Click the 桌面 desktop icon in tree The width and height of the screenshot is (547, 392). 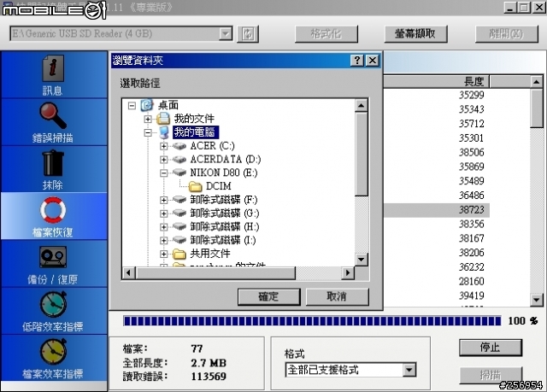click(147, 105)
